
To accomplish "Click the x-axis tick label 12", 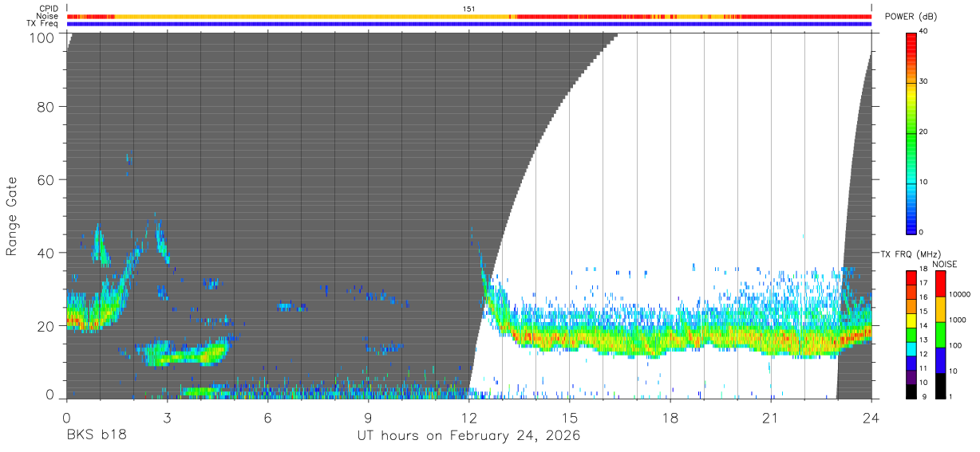I will (x=468, y=418).
